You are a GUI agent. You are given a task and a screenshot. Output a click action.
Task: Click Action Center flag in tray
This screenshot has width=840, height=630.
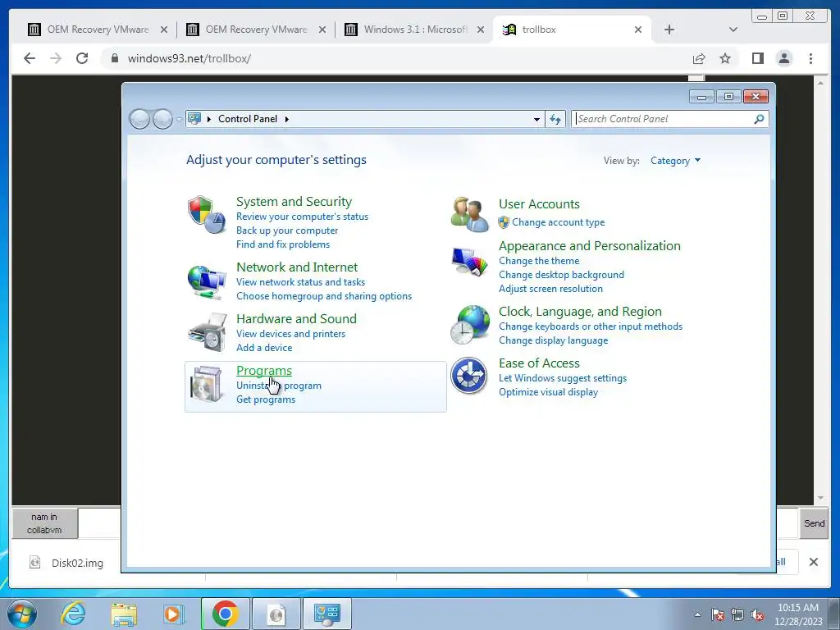pyautogui.click(x=718, y=615)
